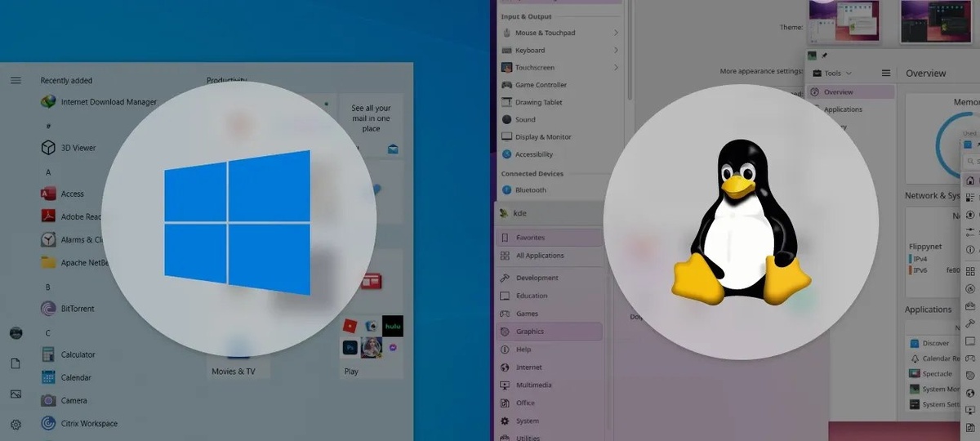The height and width of the screenshot is (441, 980).
Task: Select All Applications in KDE launcher
Action: [x=549, y=256]
